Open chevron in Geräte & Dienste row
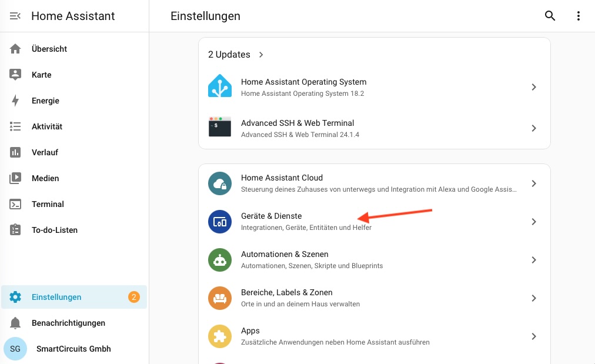The image size is (595, 364). point(533,222)
